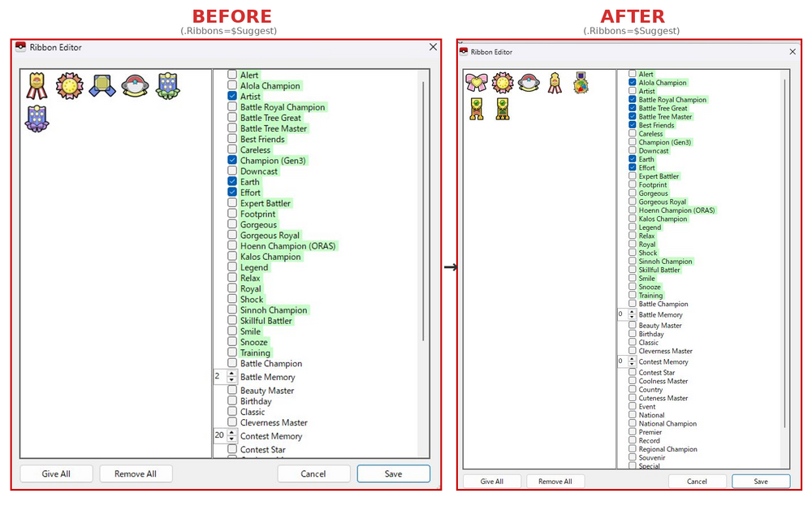Enable Alola Champion checkbox in BEFORE window
This screenshot has width=812, height=506.
pyautogui.click(x=232, y=85)
